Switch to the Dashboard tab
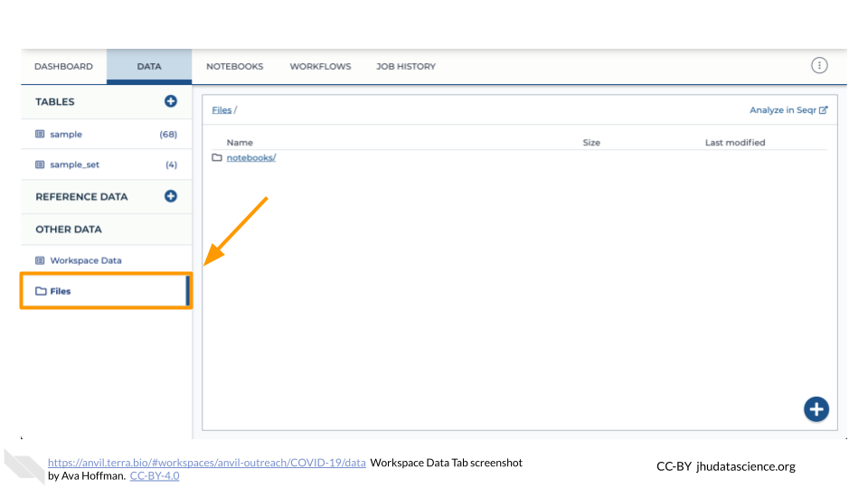Viewport: 868px width, 488px height. [x=63, y=66]
